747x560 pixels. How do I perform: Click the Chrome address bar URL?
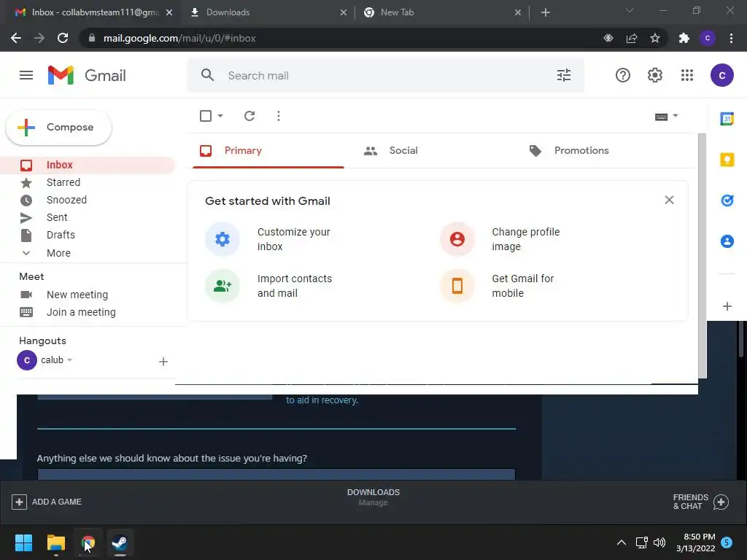coord(179,38)
